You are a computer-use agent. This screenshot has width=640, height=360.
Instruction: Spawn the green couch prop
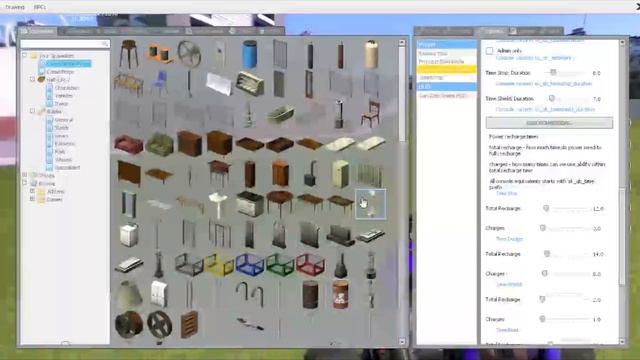(x=159, y=144)
